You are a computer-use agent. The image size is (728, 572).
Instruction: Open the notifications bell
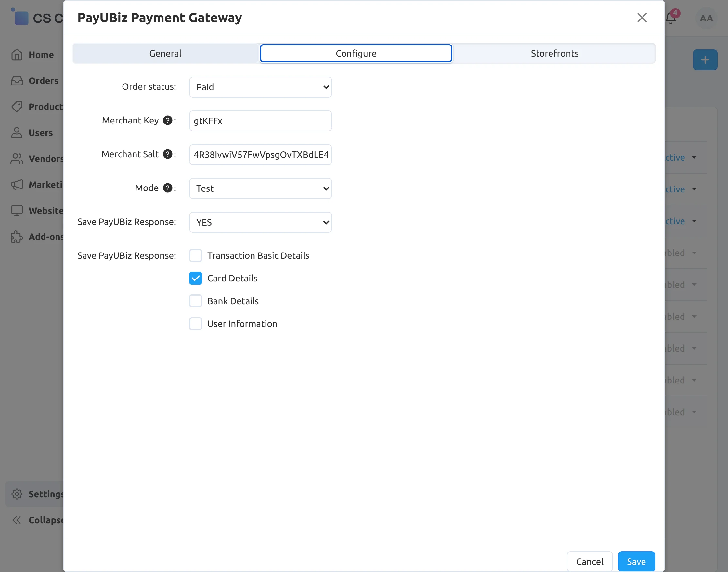pyautogui.click(x=671, y=18)
